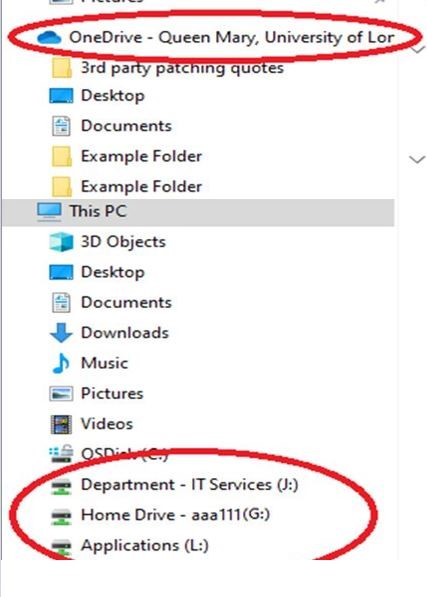Click the OneDrive cloud icon
Screen dimensions: 427x597
click(49, 38)
